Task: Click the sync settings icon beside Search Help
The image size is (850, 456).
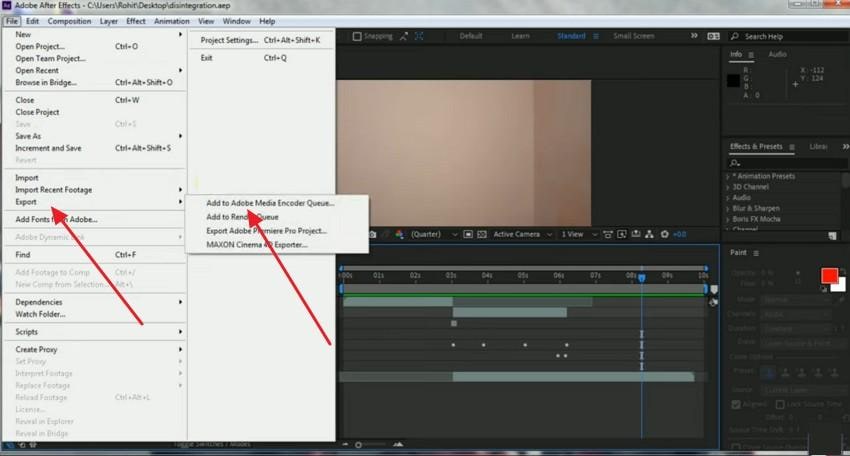Action: [x=713, y=36]
